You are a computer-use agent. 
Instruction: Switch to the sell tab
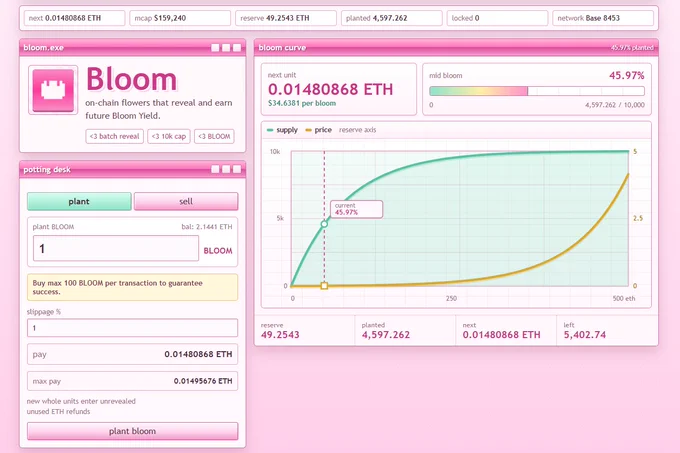coord(186,202)
